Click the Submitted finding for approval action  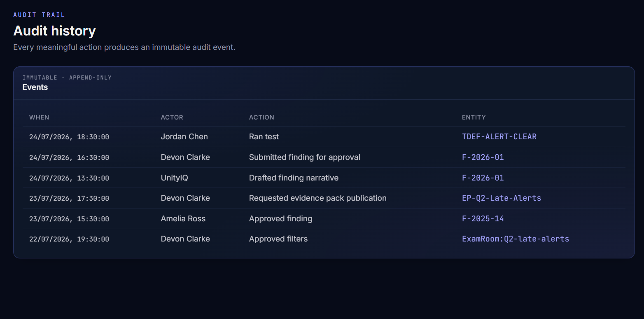(x=305, y=157)
